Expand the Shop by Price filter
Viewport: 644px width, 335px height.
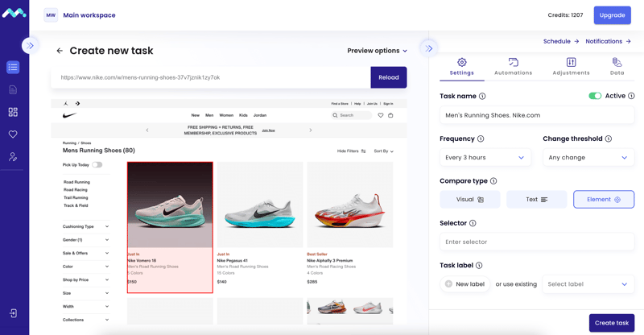coord(86,280)
